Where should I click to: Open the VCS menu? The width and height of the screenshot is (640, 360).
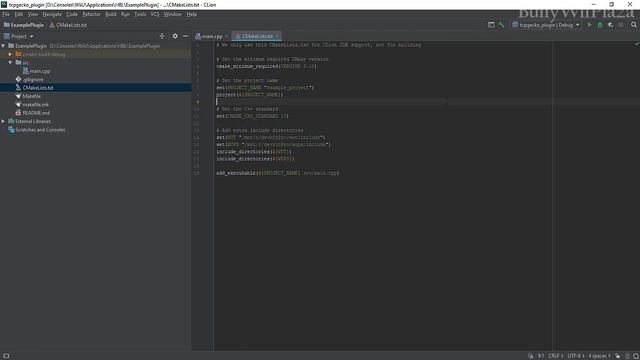tap(155, 14)
